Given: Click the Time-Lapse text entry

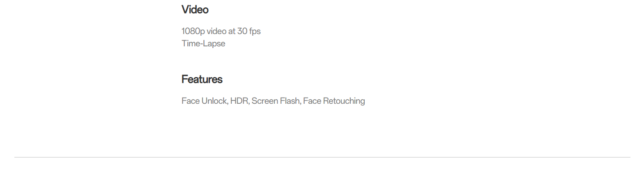Looking at the screenshot, I should pyautogui.click(x=203, y=43).
